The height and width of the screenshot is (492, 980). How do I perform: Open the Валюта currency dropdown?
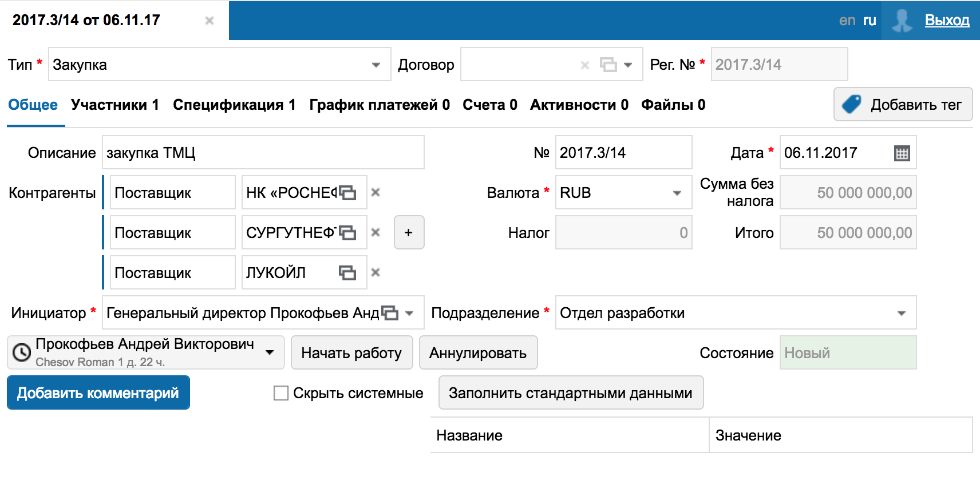click(677, 193)
